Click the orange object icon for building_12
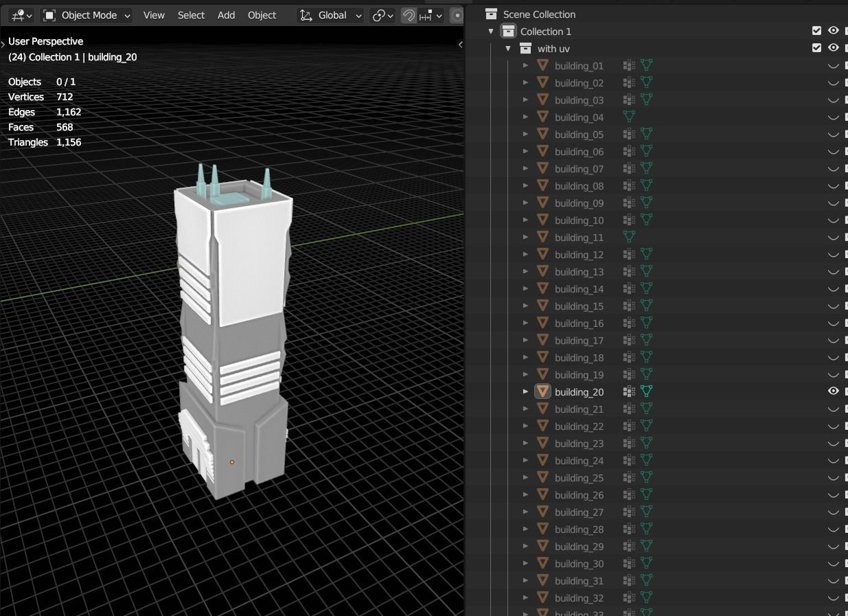Image resolution: width=848 pixels, height=616 pixels. (x=542, y=254)
